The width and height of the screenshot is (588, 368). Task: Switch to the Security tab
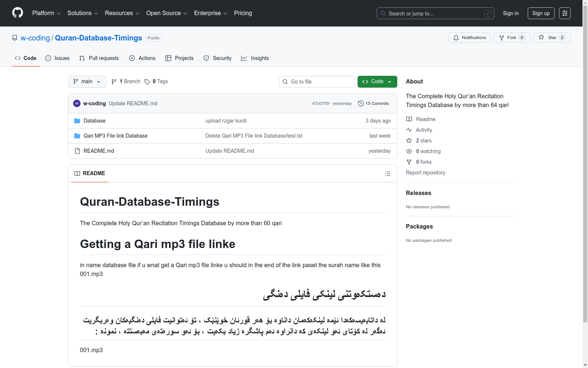point(218,58)
